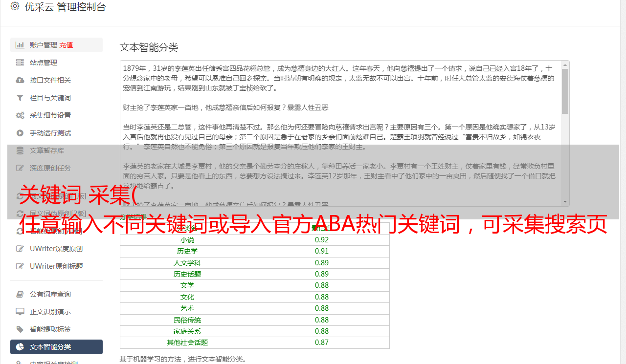Click the 0.87 confidence value
Screen dimensions: 626x364
pos(322,343)
